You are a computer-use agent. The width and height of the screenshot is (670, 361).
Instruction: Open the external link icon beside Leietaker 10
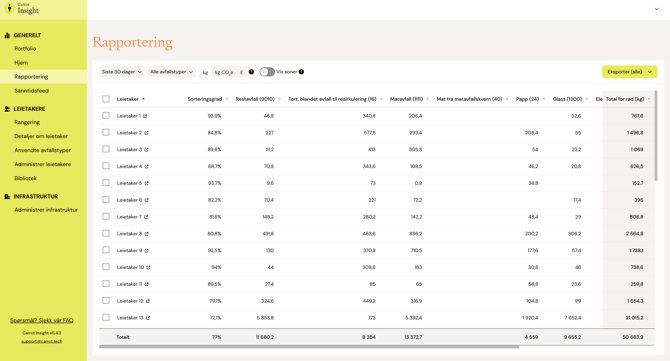click(149, 267)
